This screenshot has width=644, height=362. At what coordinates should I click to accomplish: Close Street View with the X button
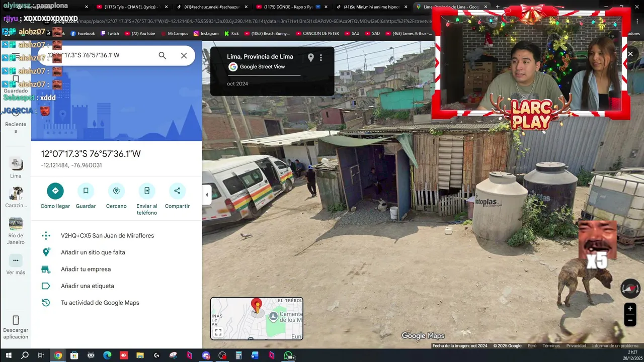point(630,54)
